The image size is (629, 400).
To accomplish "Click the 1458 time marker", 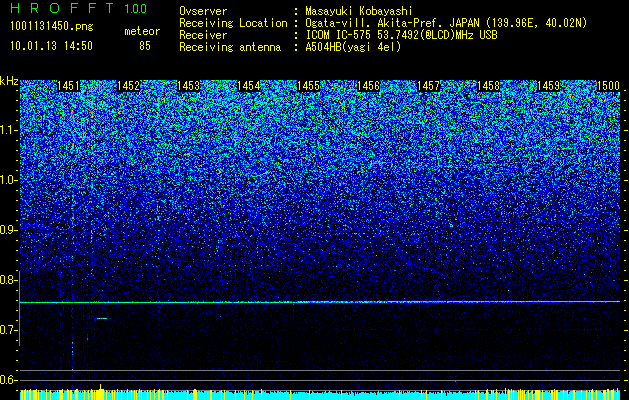I will tap(488, 86).
